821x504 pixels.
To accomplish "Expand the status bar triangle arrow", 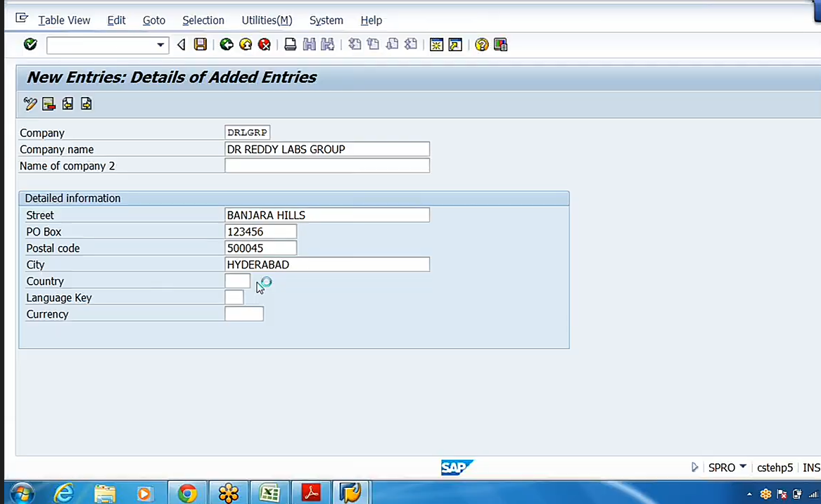I will (x=695, y=467).
